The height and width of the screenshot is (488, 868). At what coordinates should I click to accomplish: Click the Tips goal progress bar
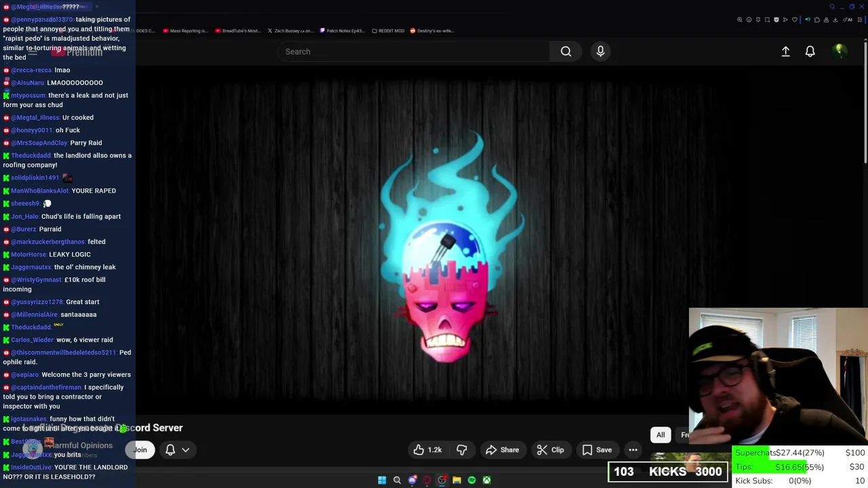click(x=801, y=467)
